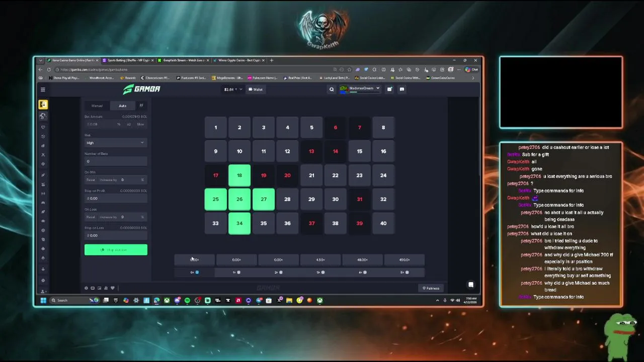The height and width of the screenshot is (362, 644).
Task: Switch to Winna Crypto Casino browser tab
Action: coord(238,60)
